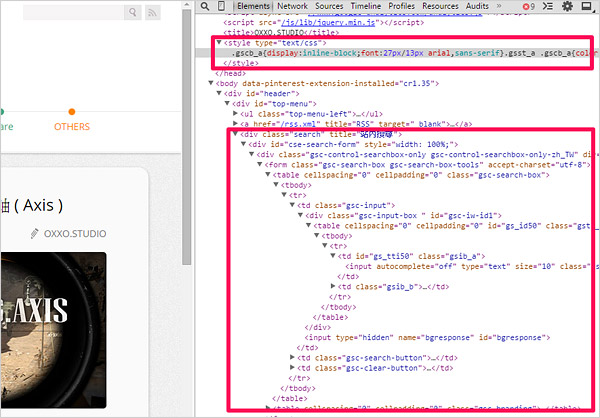Click the orange dot above OTHERS
600x418 pixels.
click(71, 112)
